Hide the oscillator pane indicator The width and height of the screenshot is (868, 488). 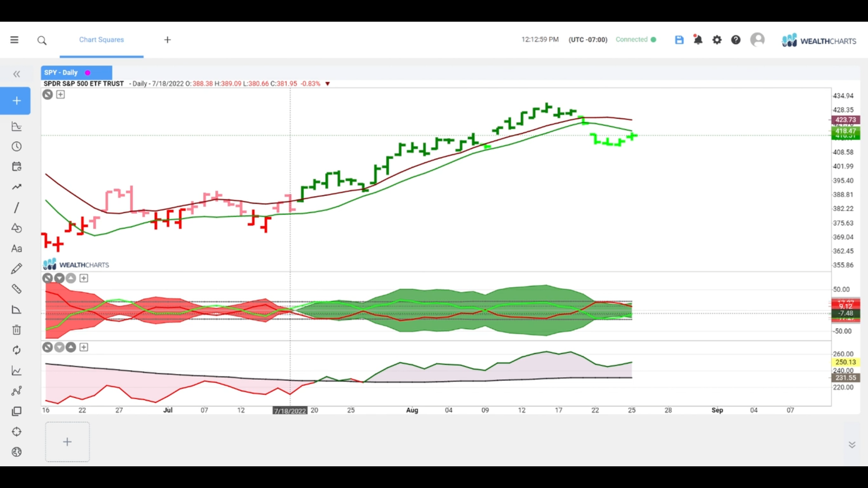(x=47, y=278)
